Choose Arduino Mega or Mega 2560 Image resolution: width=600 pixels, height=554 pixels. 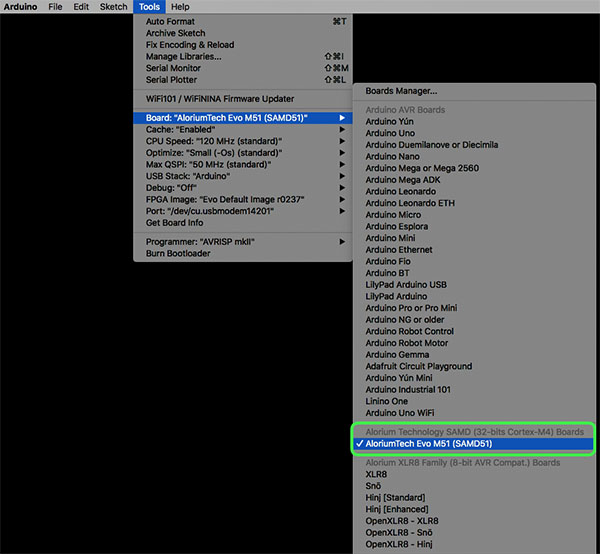tap(474, 168)
